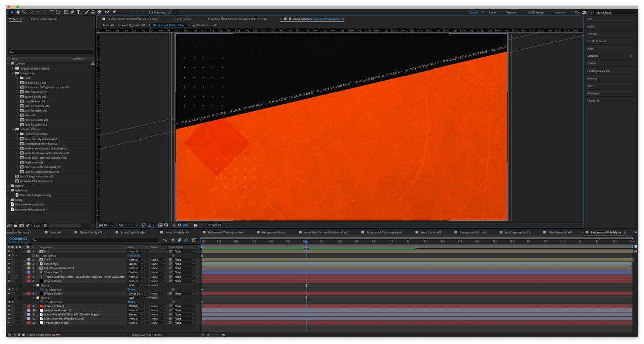Create a new composition from Project panel
The height and width of the screenshot is (344, 644).
pyautogui.click(x=21, y=226)
